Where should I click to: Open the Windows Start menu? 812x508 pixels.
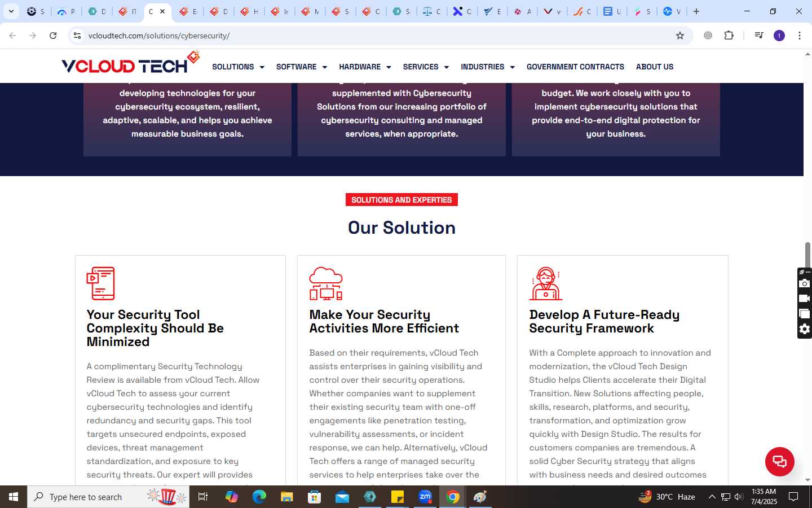tap(14, 497)
